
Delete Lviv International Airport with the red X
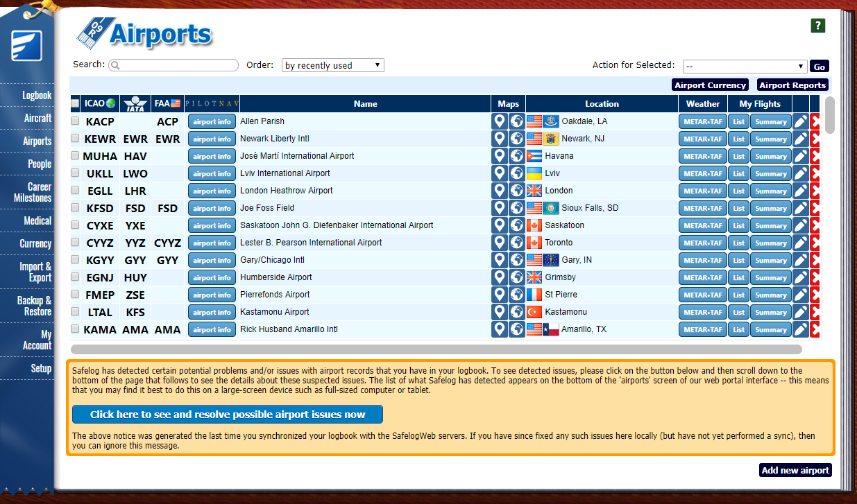coord(815,173)
